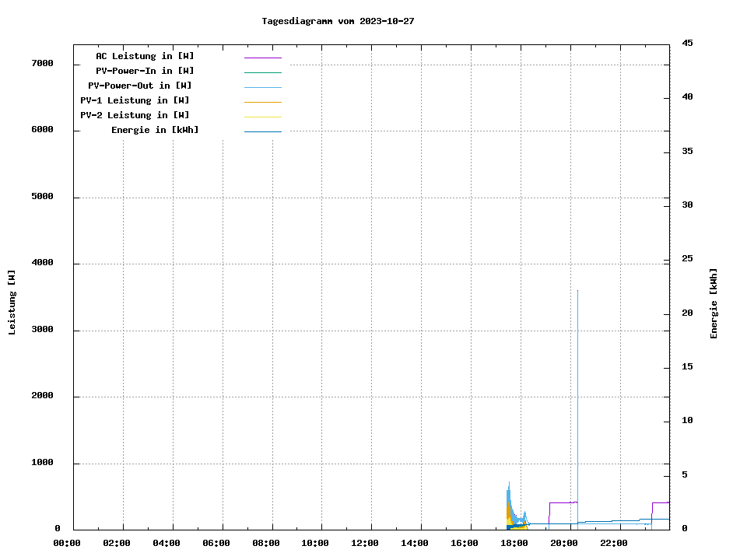Click the 7000 value on left axis
Viewport: 747px width, 560px height.
click(42, 63)
